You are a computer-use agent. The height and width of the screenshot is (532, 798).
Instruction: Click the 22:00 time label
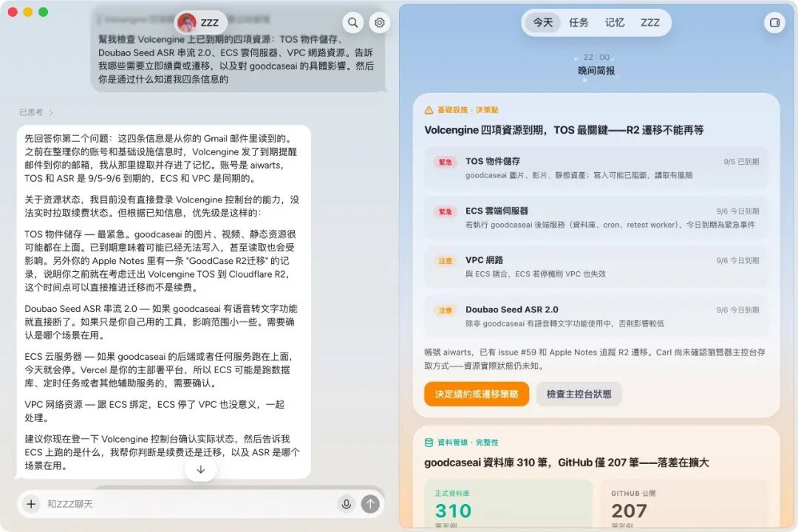(x=596, y=57)
